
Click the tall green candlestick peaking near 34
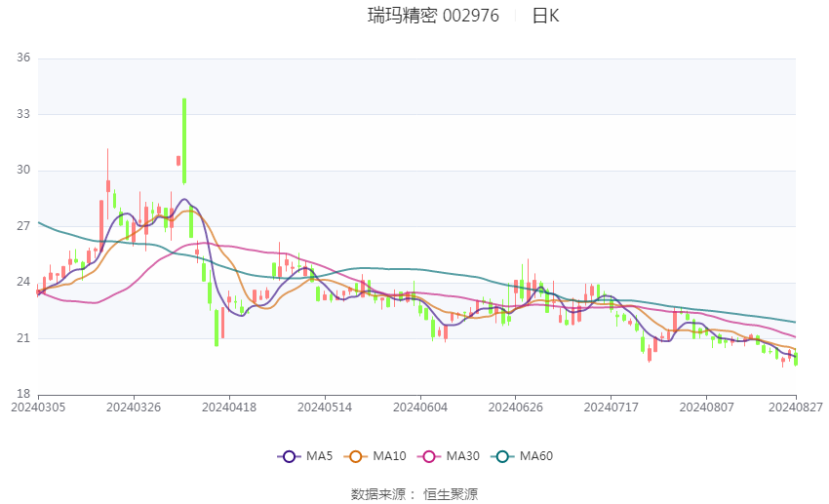184,141
